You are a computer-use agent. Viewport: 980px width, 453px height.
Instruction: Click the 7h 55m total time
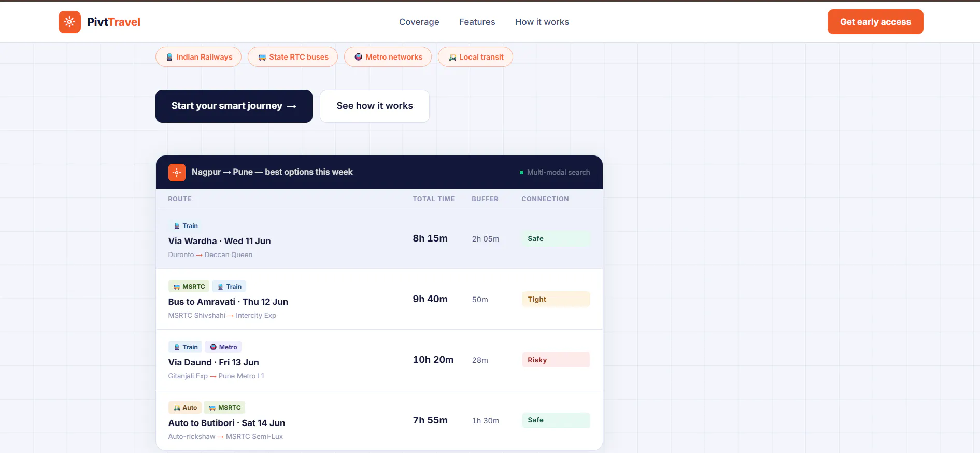pyautogui.click(x=430, y=420)
